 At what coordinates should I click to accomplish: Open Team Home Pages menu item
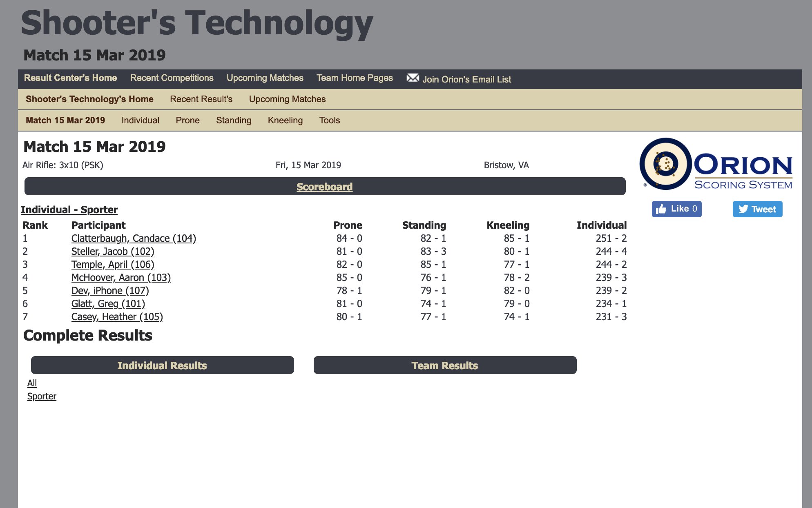(355, 78)
